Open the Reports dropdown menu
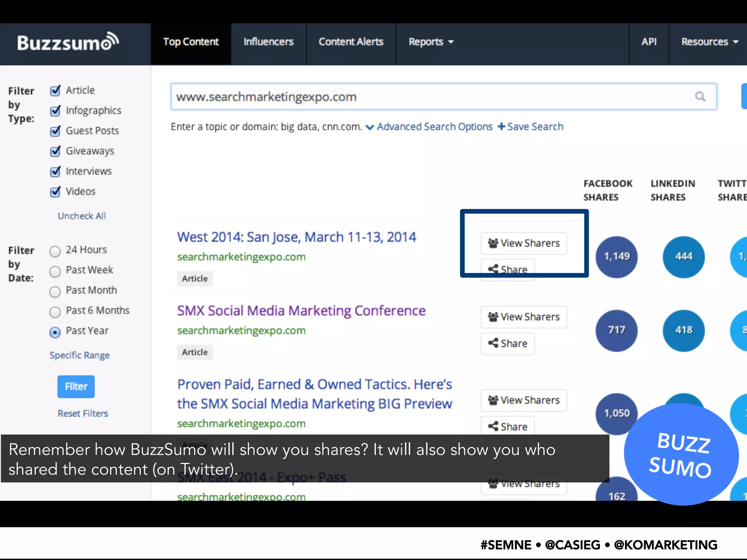747x560 pixels. 431,42
